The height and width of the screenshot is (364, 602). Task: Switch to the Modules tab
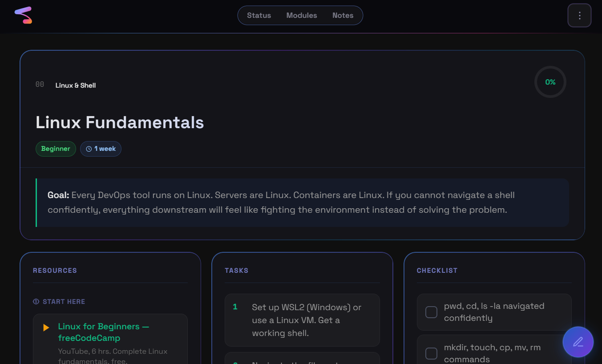click(302, 16)
